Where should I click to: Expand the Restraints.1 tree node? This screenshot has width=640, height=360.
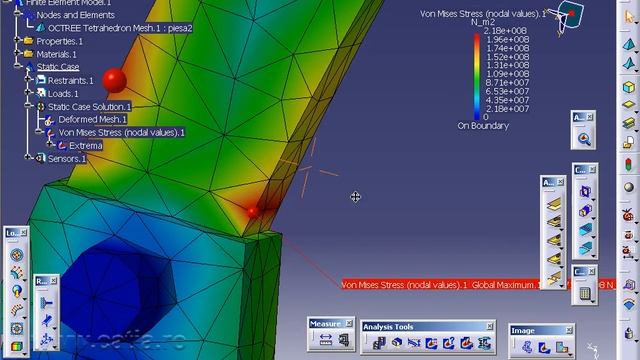point(28,79)
